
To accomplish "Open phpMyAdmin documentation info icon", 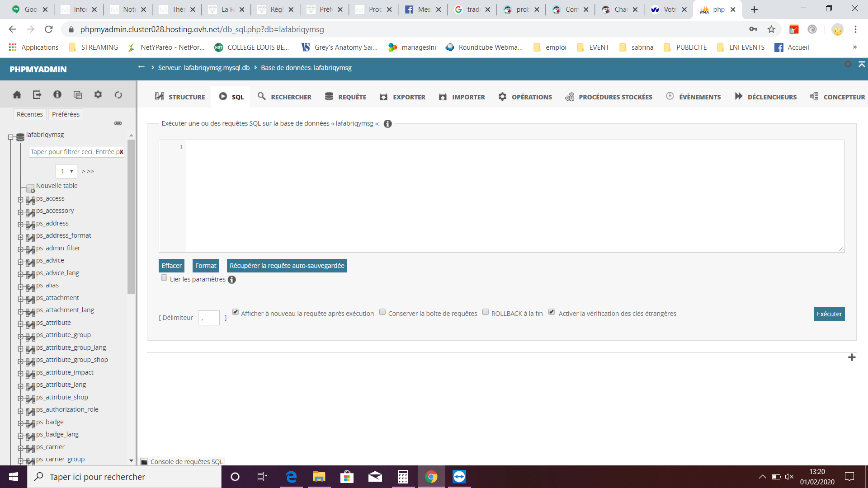I will [57, 94].
